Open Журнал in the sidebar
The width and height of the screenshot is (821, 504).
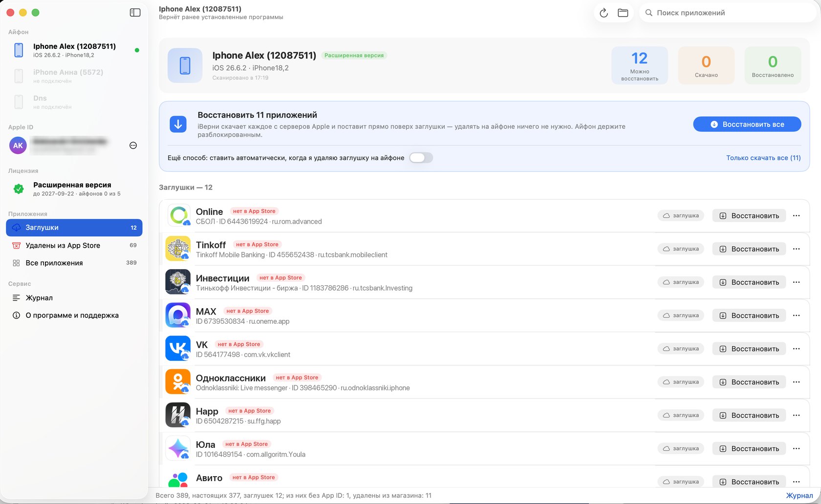pyautogui.click(x=74, y=298)
